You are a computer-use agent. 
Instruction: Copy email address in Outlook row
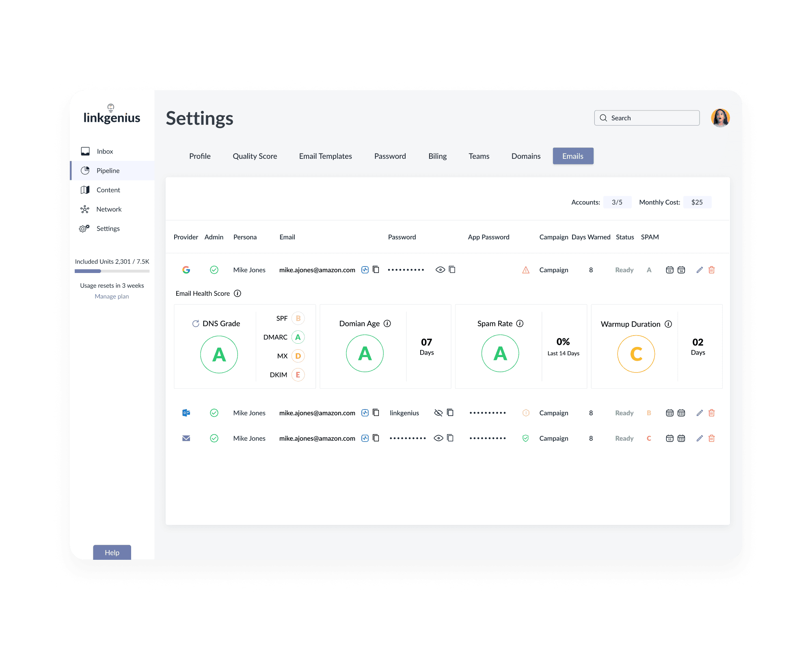376,413
